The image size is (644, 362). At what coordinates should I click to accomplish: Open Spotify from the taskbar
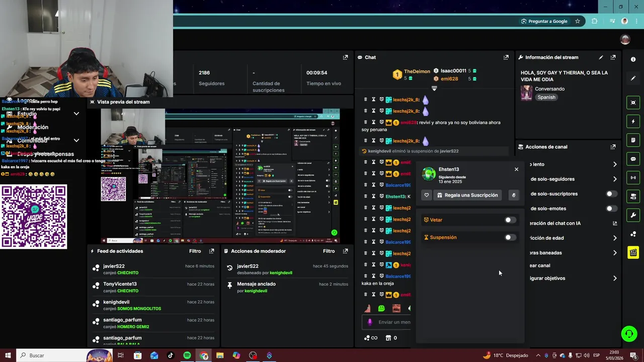point(187,355)
